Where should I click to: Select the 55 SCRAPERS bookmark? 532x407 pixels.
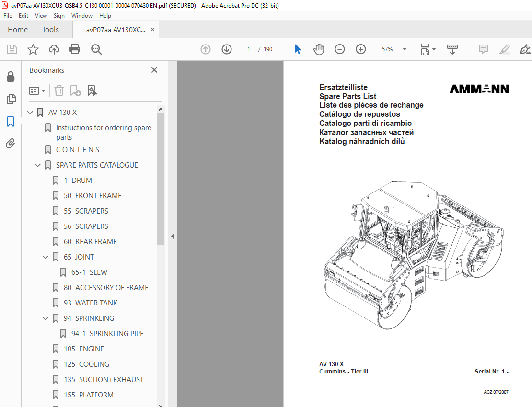86,211
